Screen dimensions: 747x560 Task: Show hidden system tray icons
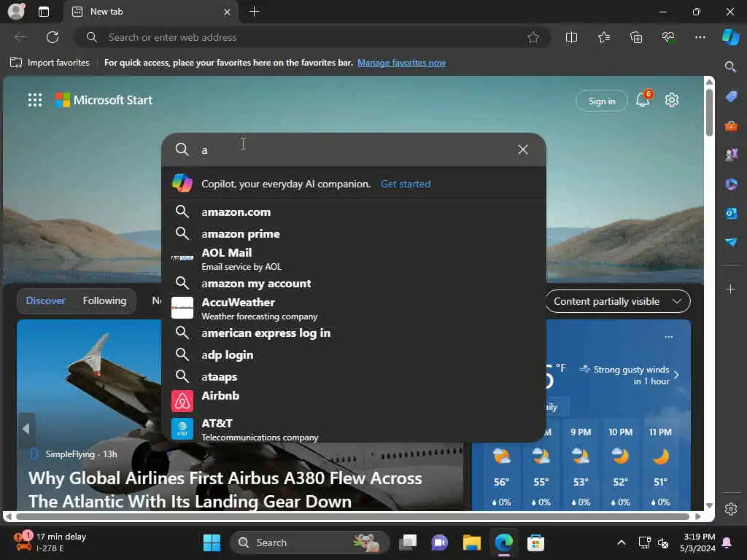[622, 542]
